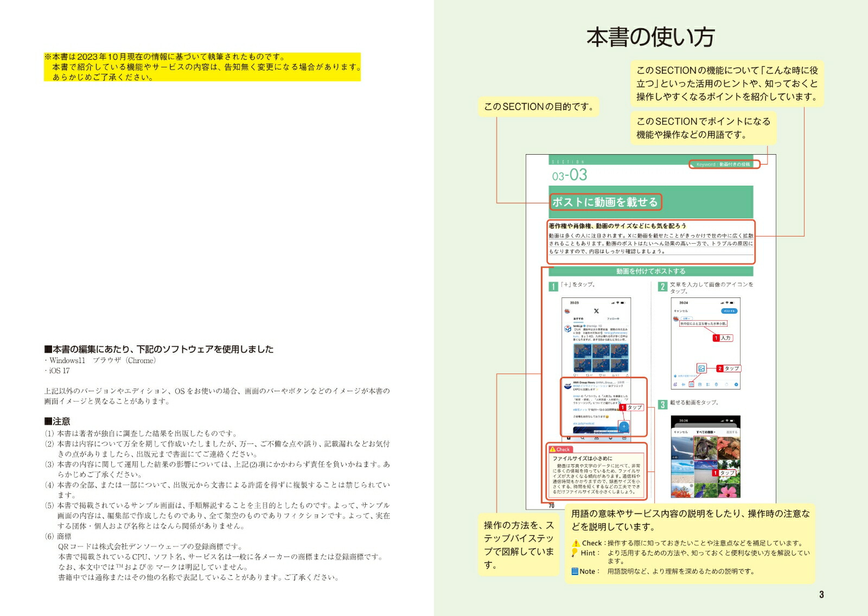Click green bar 動画を付けてポストする
868x616 pixels.
pyautogui.click(x=650, y=271)
